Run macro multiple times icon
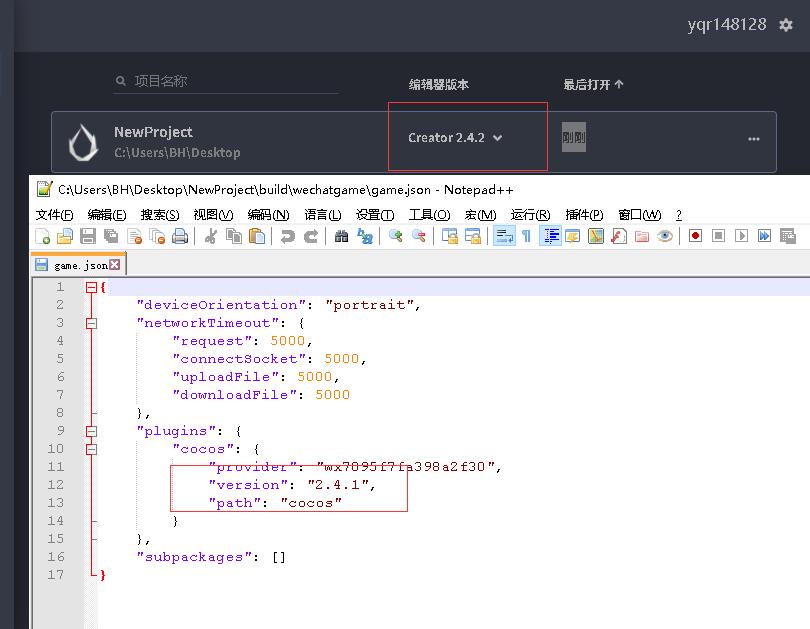810x629 pixels. click(x=764, y=236)
